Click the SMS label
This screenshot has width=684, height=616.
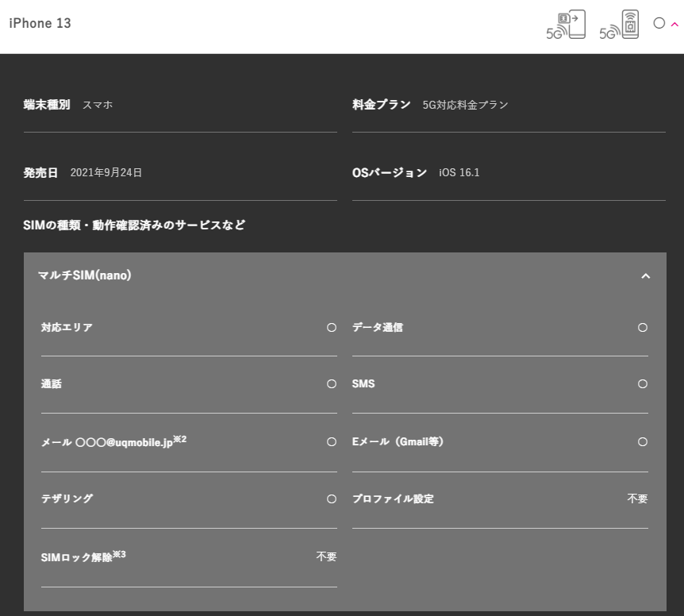coord(363,384)
